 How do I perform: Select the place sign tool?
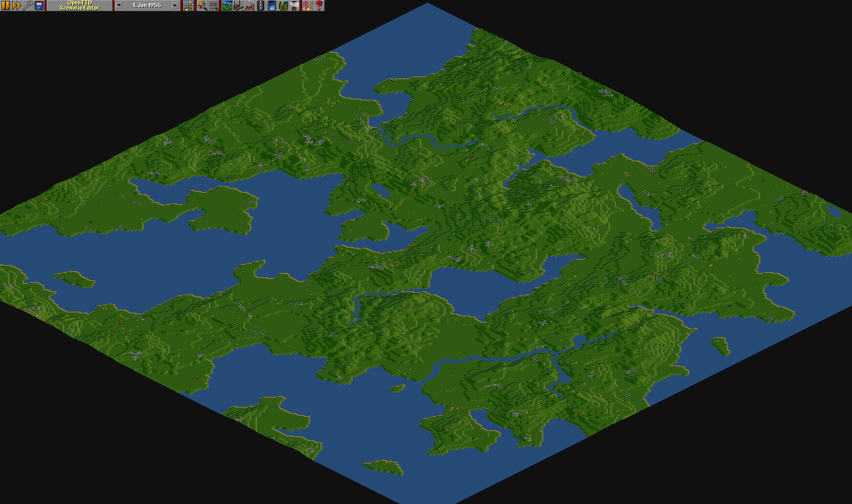point(294,6)
